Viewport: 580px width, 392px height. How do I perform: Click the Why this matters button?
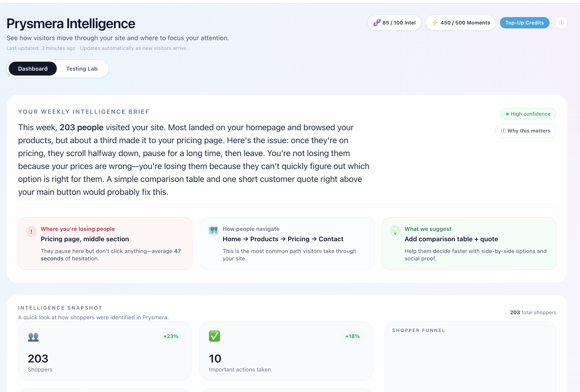526,130
